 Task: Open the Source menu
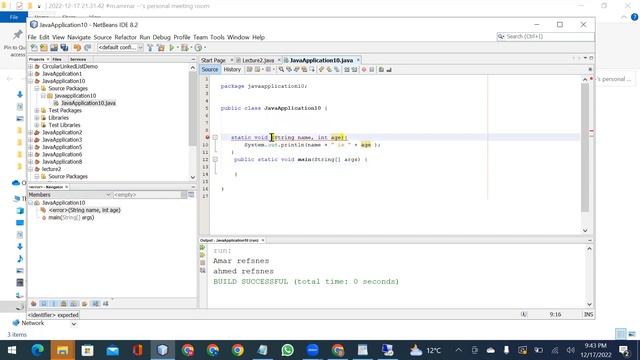[102, 37]
